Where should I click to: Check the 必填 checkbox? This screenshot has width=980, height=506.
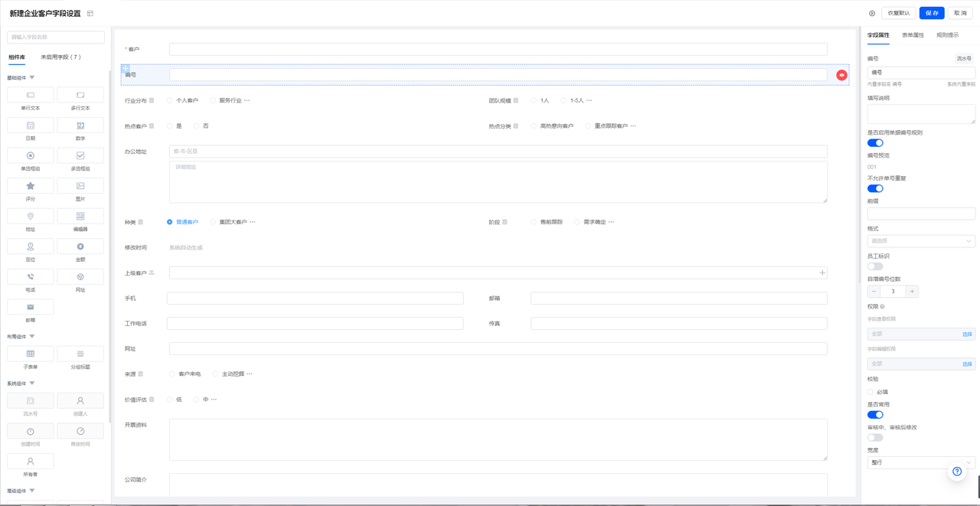tap(871, 392)
